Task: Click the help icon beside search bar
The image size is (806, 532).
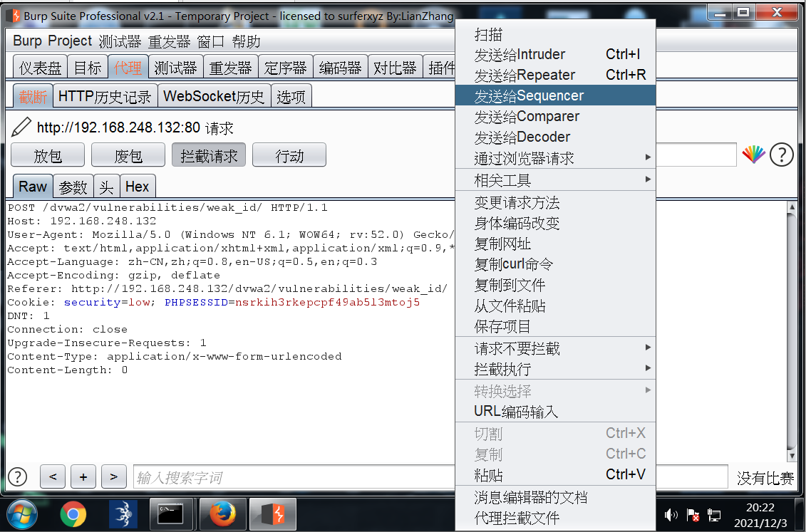Action: point(18,476)
